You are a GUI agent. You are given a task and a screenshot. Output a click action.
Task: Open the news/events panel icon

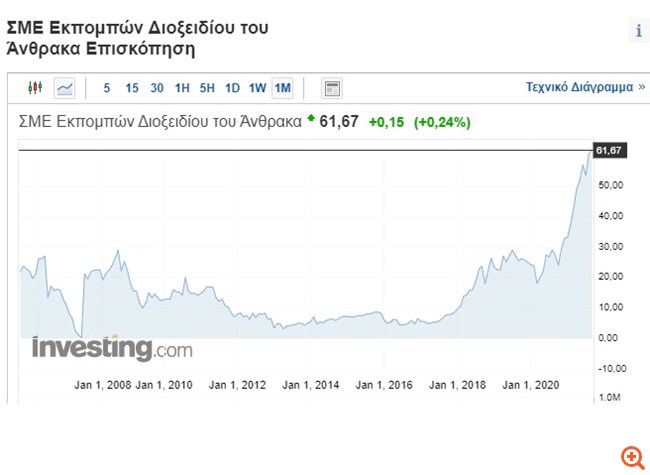(x=332, y=88)
